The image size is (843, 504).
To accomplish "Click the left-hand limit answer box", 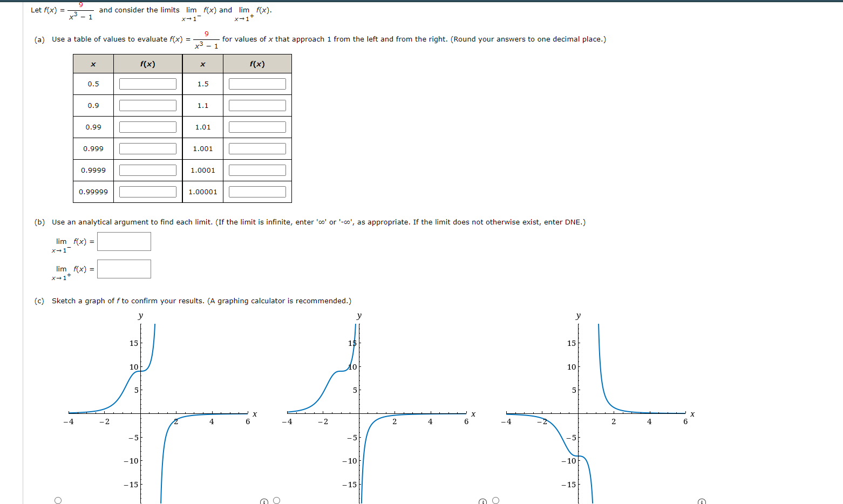I will tap(124, 241).
